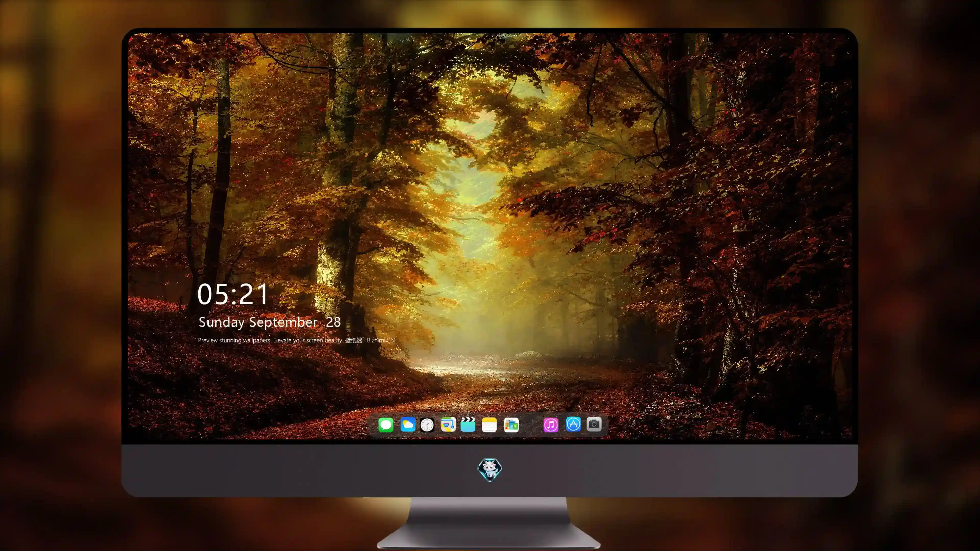980x551 pixels.
Task: Open the Camera app in the dock
Action: (x=594, y=424)
